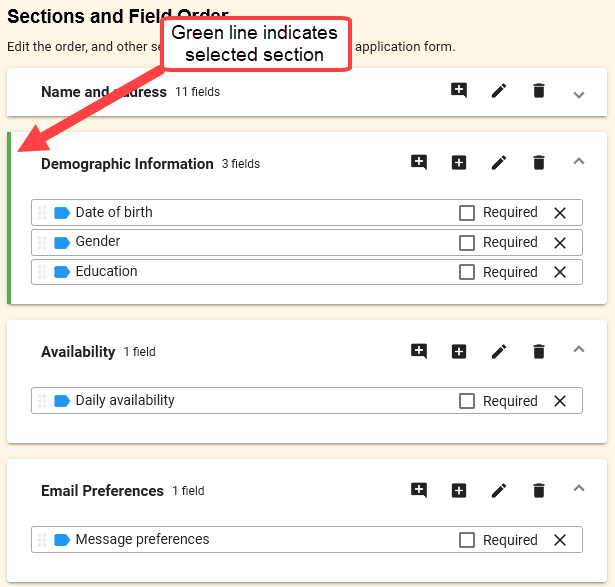615x587 pixels.
Task: Grab drag handle of Date of birth
Action: tap(42, 213)
